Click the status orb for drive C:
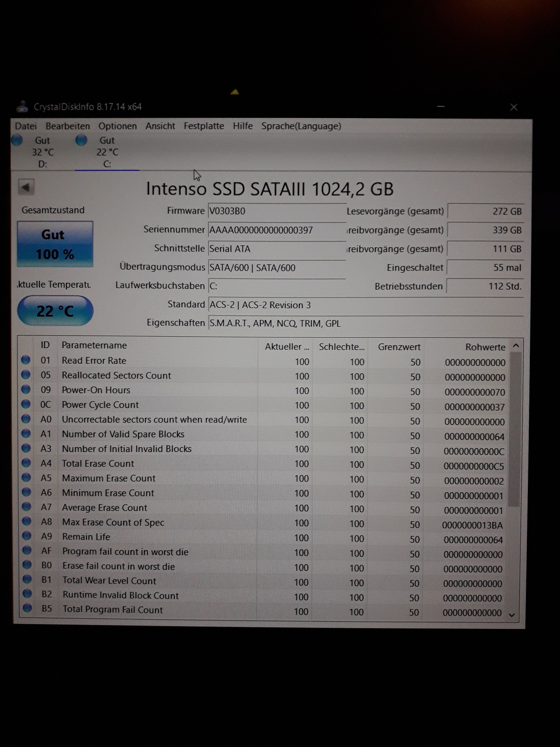The image size is (560, 747). coord(81,140)
